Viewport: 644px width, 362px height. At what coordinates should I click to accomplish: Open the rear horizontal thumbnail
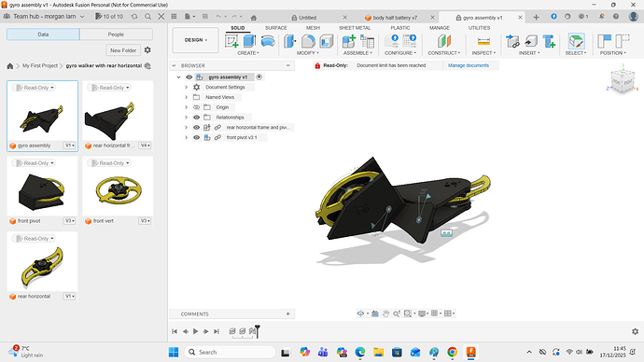42,262
